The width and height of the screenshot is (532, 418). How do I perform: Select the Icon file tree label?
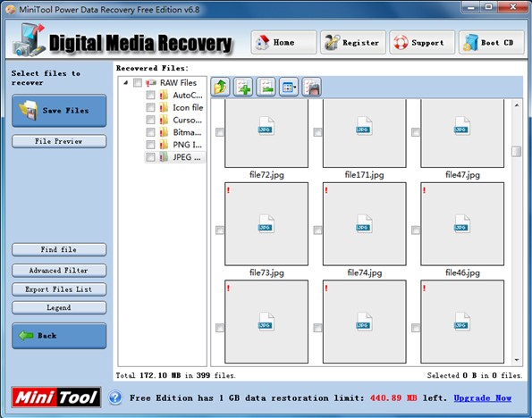(x=188, y=107)
